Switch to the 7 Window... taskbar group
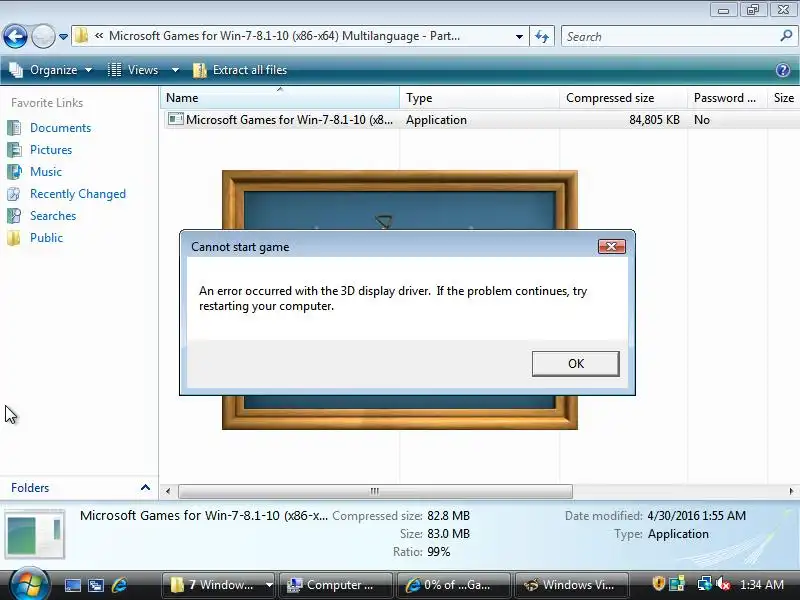Viewport: 800px width, 600px height. tap(212, 585)
